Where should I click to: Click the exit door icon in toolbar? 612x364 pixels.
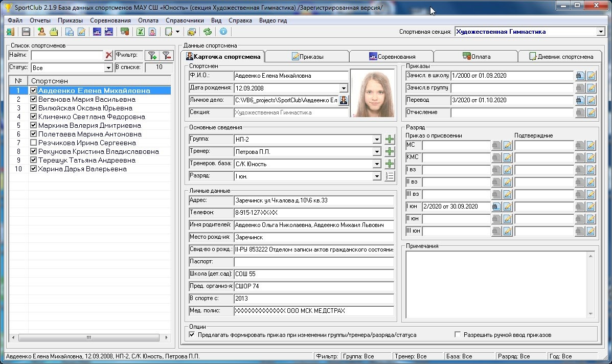tap(10, 32)
